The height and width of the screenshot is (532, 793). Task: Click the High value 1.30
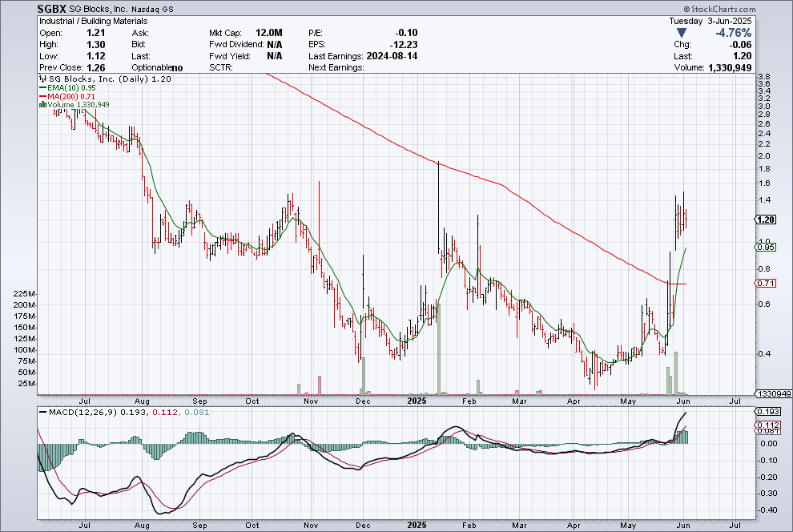point(95,45)
